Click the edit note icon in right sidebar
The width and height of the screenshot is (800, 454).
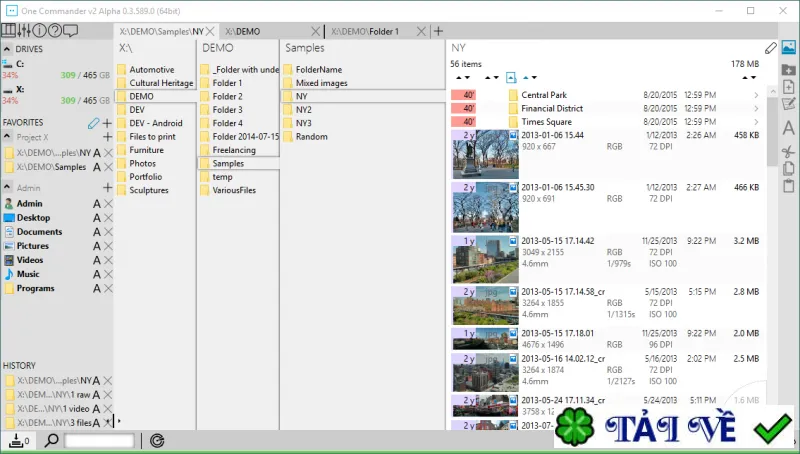pos(788,105)
